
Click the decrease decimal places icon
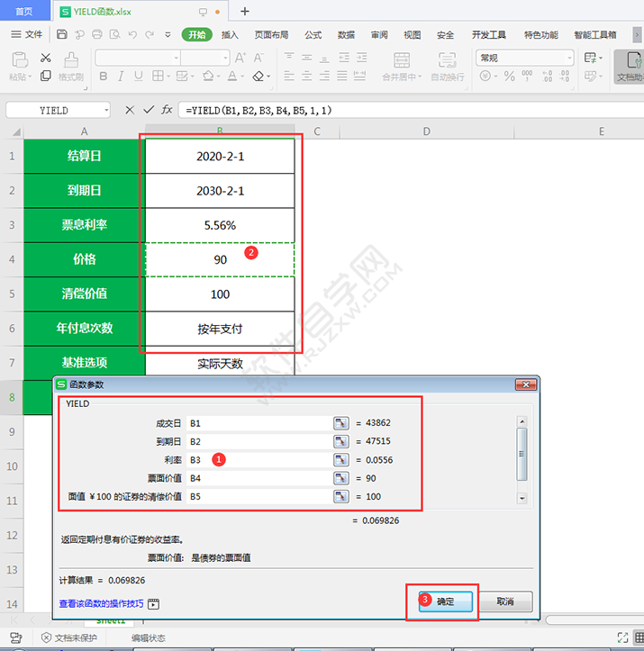point(564,76)
